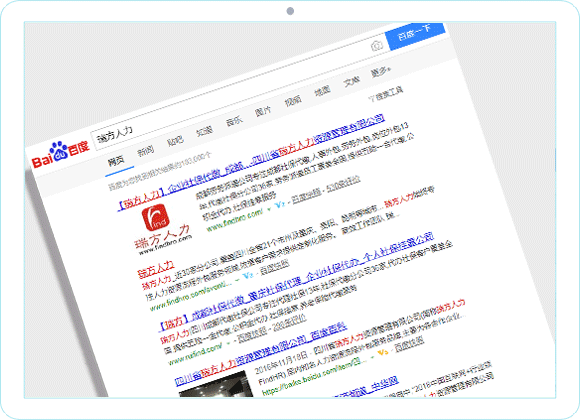Open the 搜索工具 filter link

tap(386, 93)
